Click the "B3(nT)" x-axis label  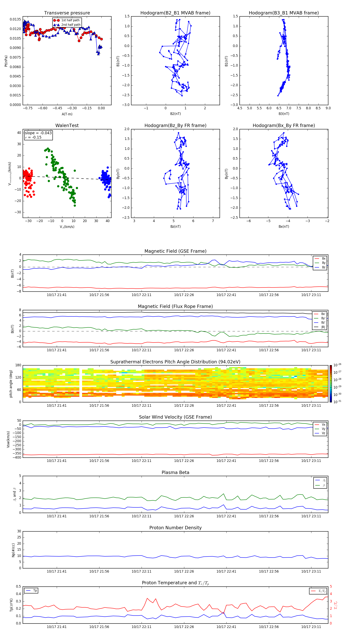click(x=284, y=114)
